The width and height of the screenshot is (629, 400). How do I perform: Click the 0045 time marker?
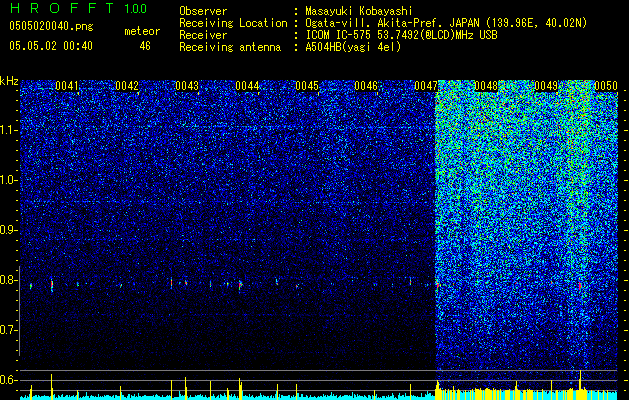click(x=307, y=86)
